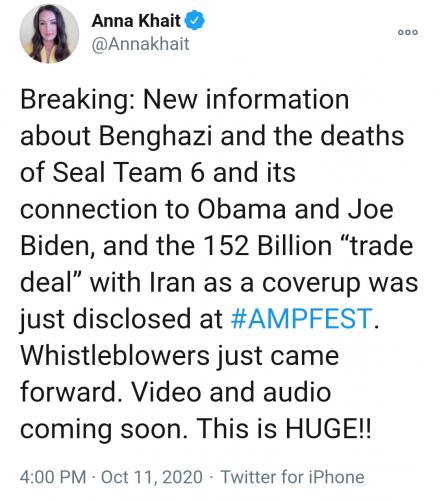Click the phrase Seal Team 6
439x500 pixels.
128,173
